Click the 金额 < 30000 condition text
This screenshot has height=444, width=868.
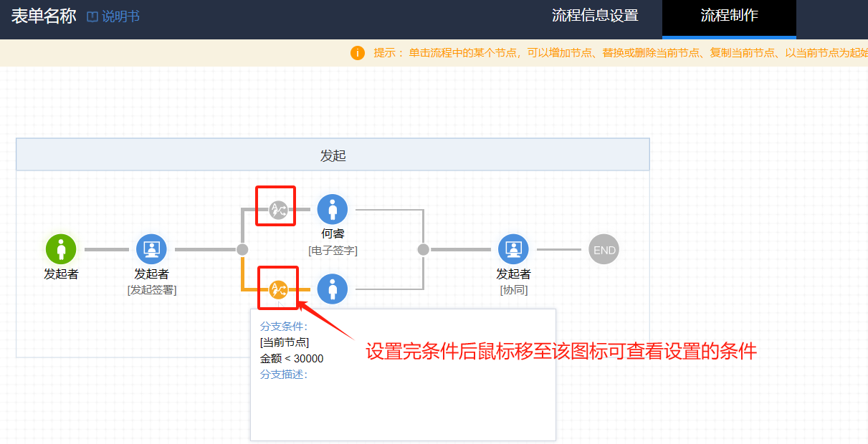pyautogui.click(x=292, y=358)
